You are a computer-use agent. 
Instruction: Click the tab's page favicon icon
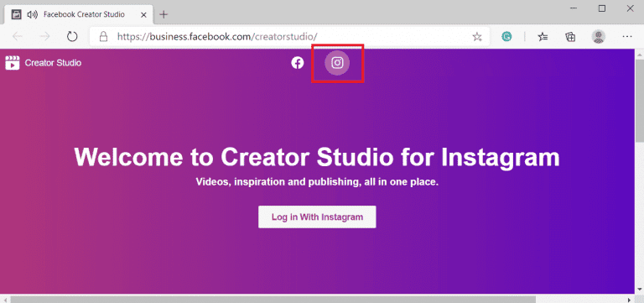coord(17,15)
